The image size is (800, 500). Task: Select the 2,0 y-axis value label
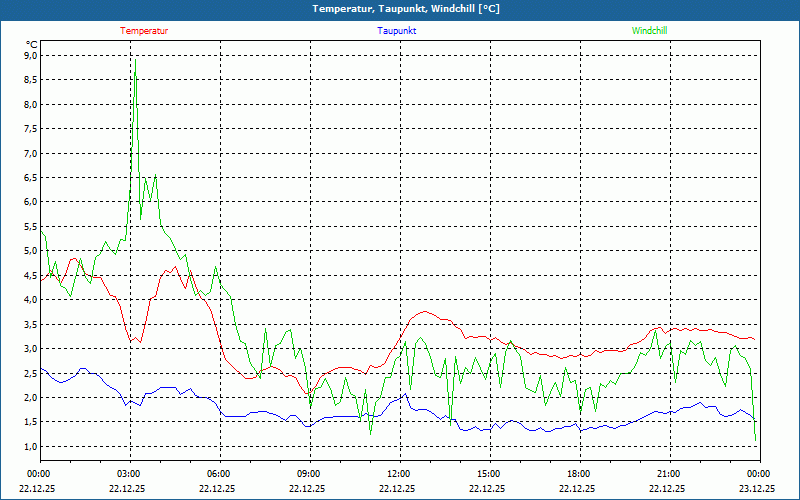(x=30, y=398)
